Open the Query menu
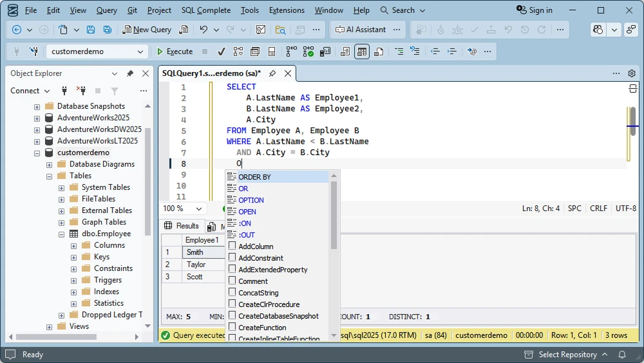644x363 pixels. click(x=107, y=10)
